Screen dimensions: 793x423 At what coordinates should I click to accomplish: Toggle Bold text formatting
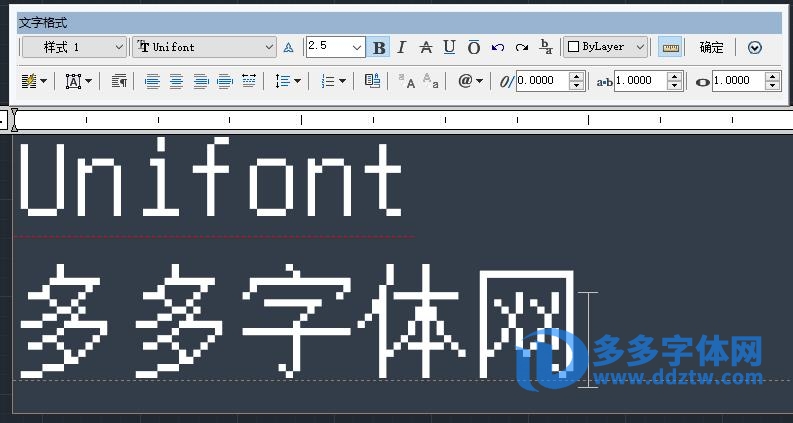coord(380,47)
